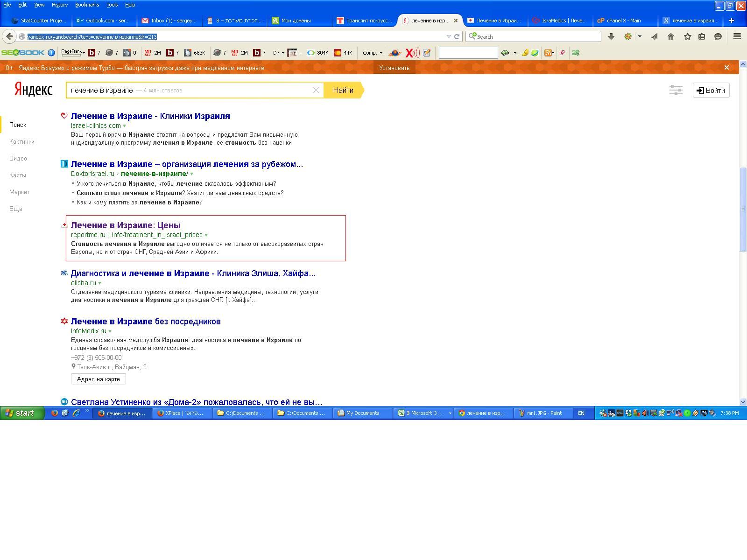Click Установить in orange banner
The image size is (747, 560).
(x=395, y=68)
